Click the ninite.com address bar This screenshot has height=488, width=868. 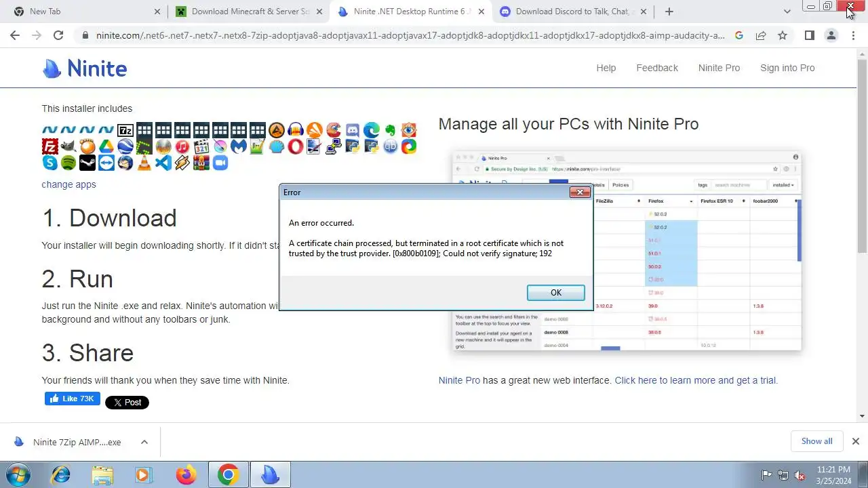[410, 35]
